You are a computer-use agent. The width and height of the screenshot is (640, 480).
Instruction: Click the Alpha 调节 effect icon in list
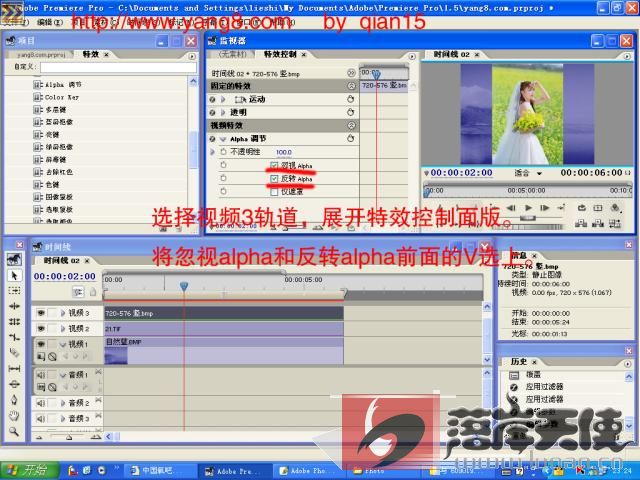38,85
